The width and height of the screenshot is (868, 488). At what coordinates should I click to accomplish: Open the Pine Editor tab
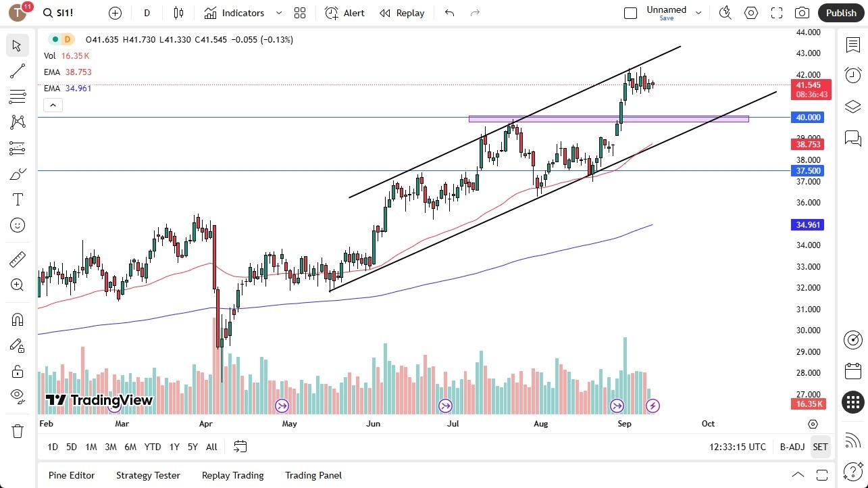pyautogui.click(x=72, y=475)
